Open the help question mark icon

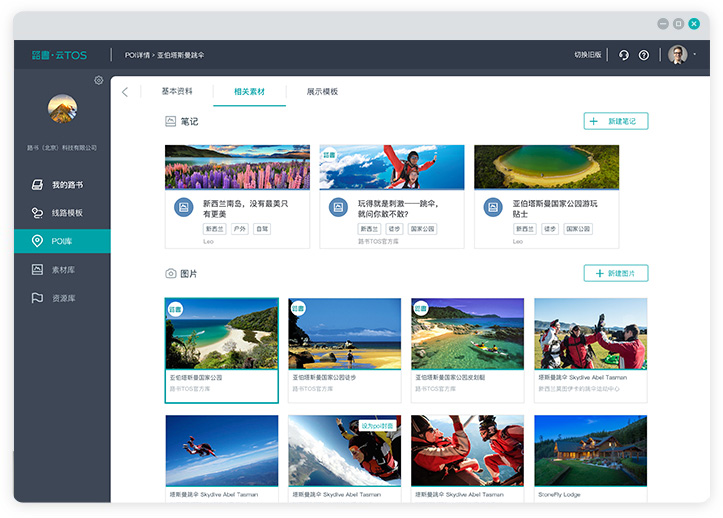(x=644, y=55)
